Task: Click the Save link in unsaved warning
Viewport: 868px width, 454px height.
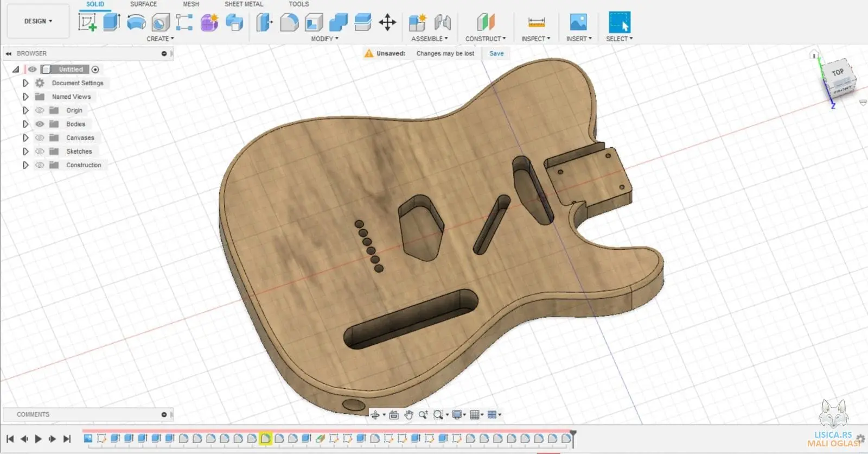Action: (496, 53)
